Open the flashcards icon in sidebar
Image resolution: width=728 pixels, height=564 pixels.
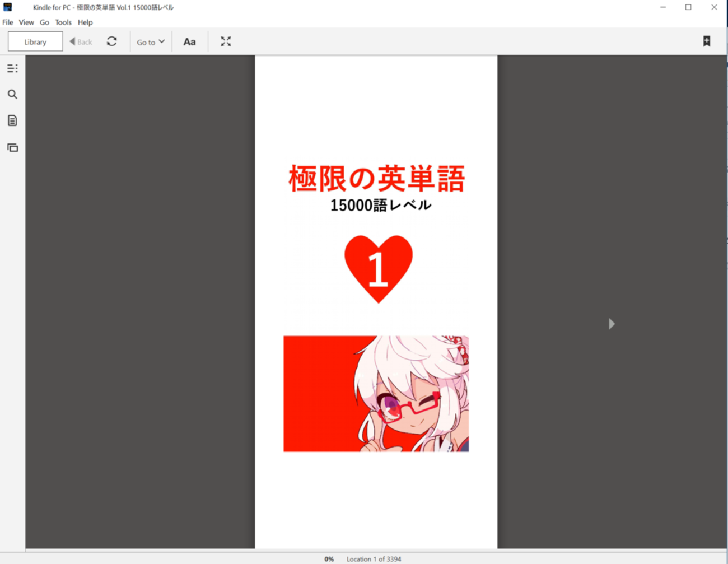point(12,147)
